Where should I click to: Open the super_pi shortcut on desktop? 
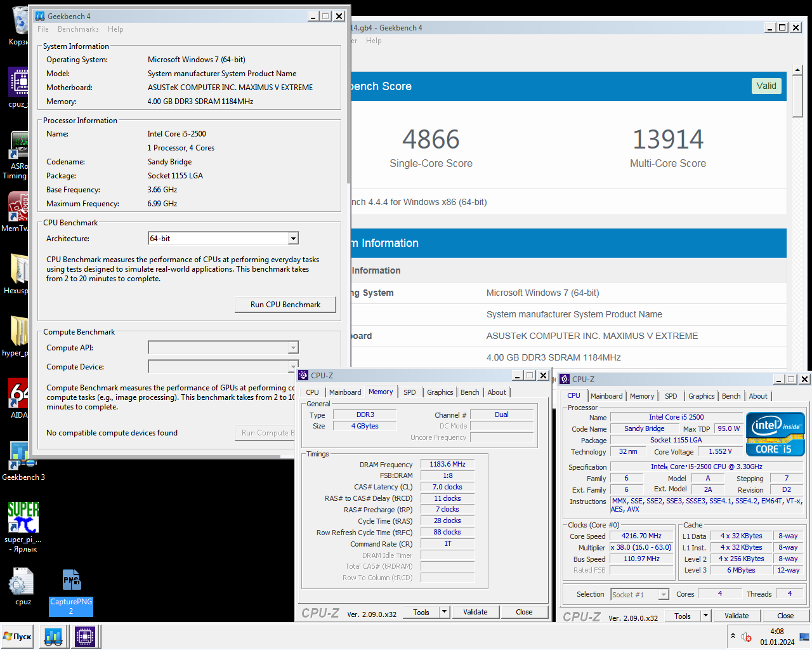click(23, 527)
